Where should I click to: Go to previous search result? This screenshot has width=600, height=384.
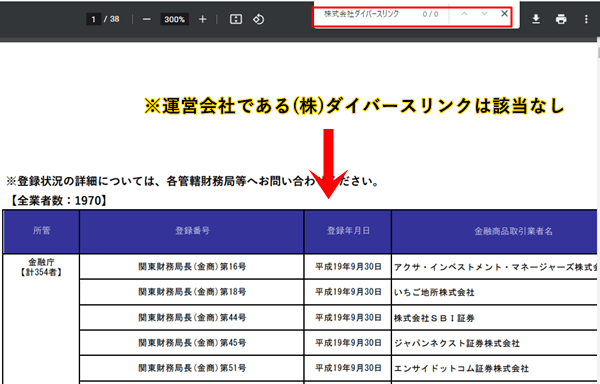(x=464, y=14)
